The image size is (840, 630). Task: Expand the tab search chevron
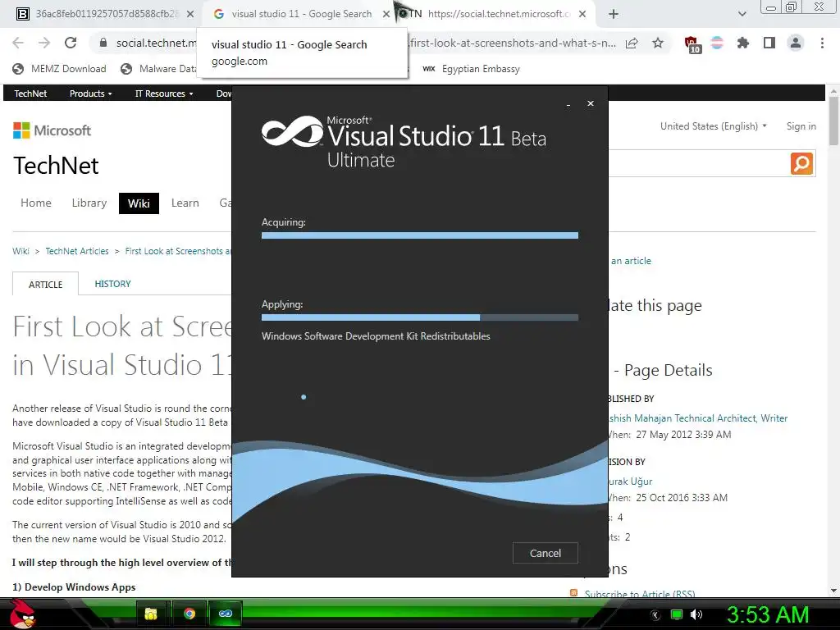[x=742, y=14]
